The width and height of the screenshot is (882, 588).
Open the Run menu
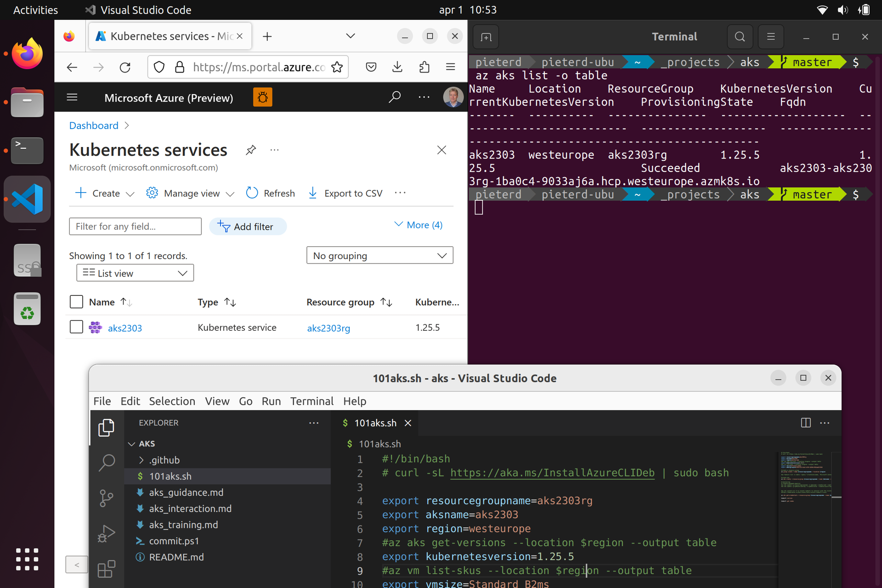pos(271,401)
